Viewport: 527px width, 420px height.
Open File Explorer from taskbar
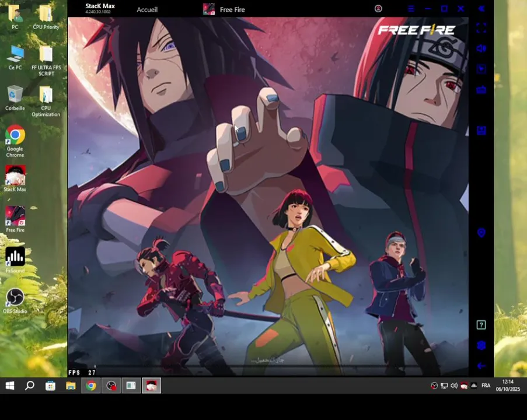[x=71, y=386]
